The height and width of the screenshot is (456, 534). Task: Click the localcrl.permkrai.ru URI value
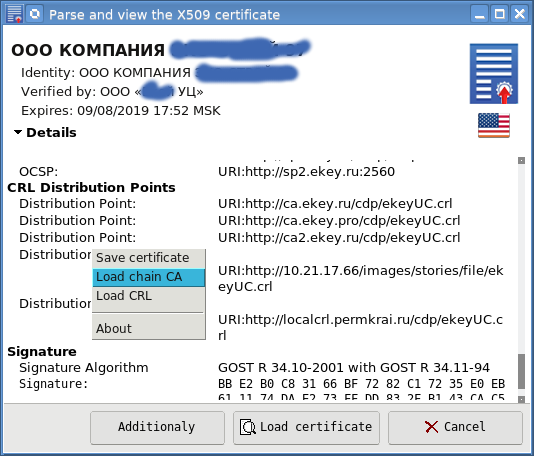click(360, 327)
